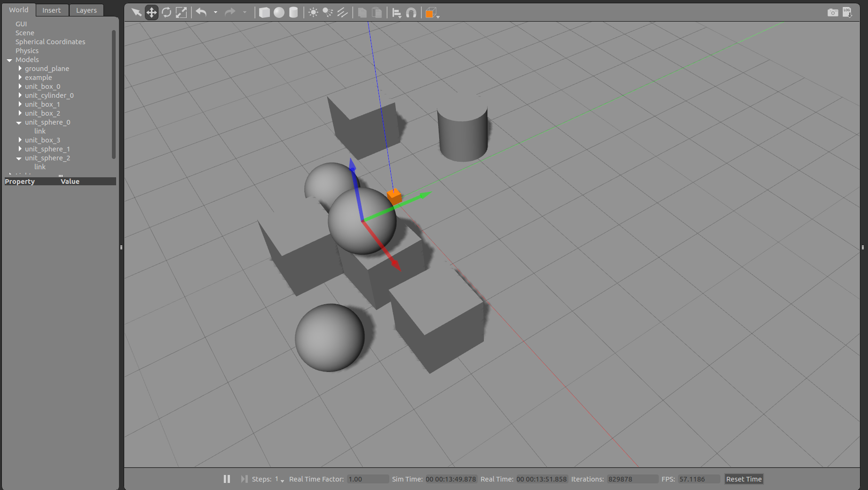Take a screenshot with the camera icon
This screenshot has width=868, height=490.
point(833,12)
